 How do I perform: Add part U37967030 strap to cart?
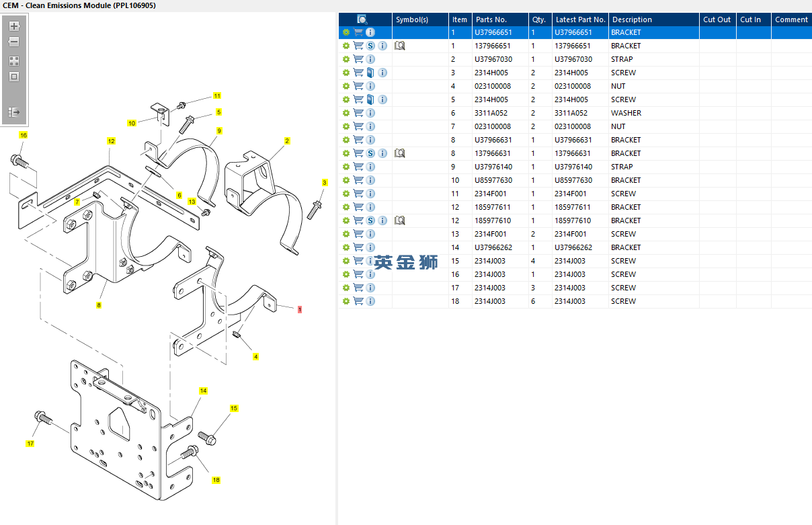(358, 59)
